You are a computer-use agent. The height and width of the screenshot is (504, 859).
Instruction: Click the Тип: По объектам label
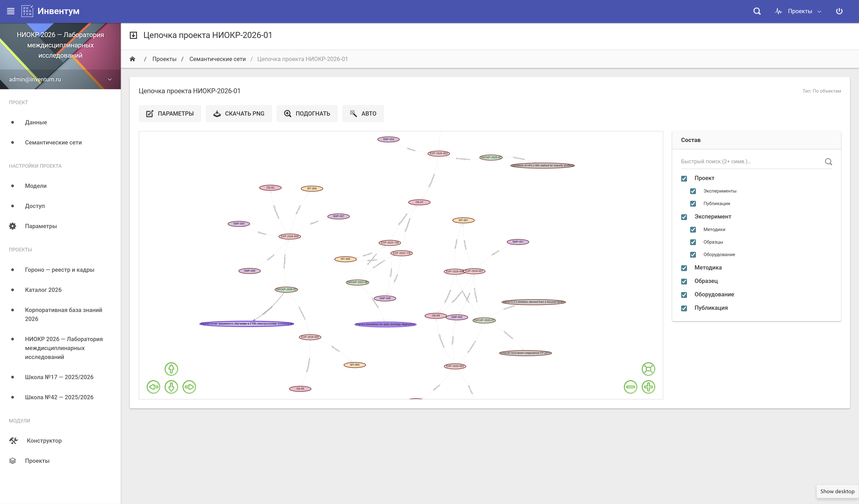[821, 91]
